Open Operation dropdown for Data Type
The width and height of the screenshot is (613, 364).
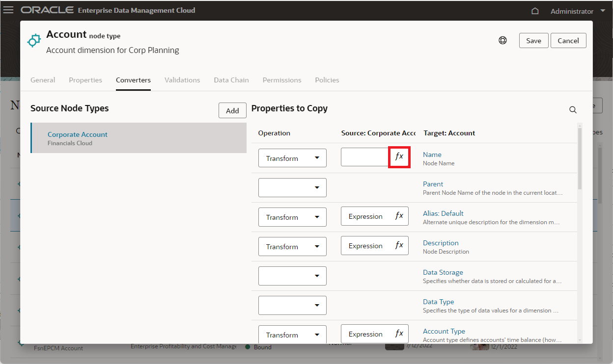tap(292, 305)
